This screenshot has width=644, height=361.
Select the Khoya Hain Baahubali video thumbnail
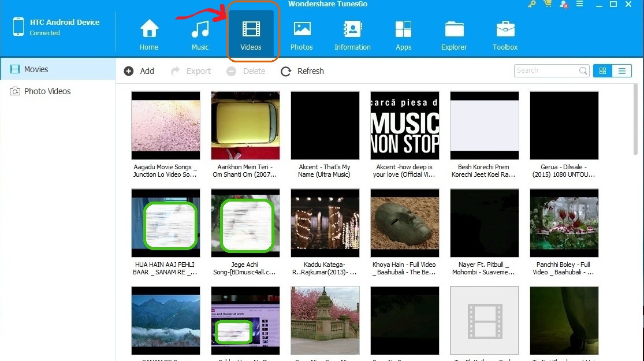coord(404,223)
